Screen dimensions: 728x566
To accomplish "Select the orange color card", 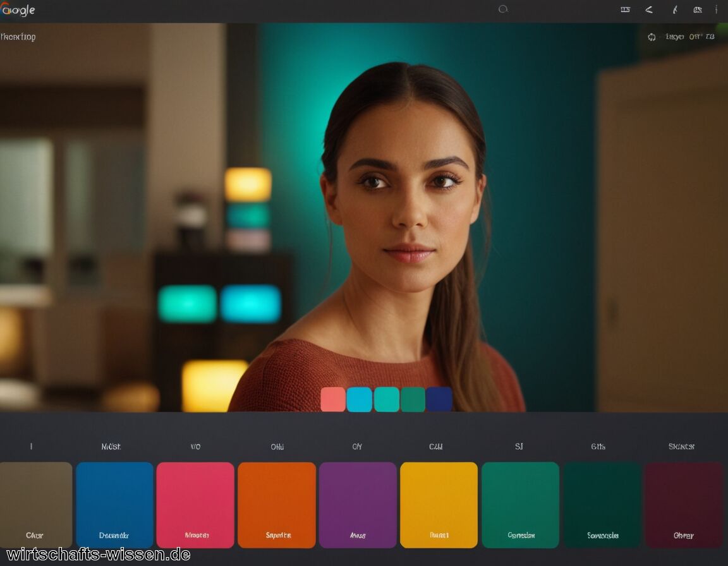I will (x=277, y=505).
